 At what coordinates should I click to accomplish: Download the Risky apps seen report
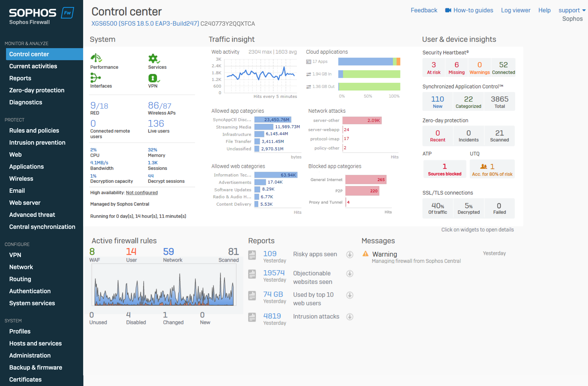click(x=350, y=255)
